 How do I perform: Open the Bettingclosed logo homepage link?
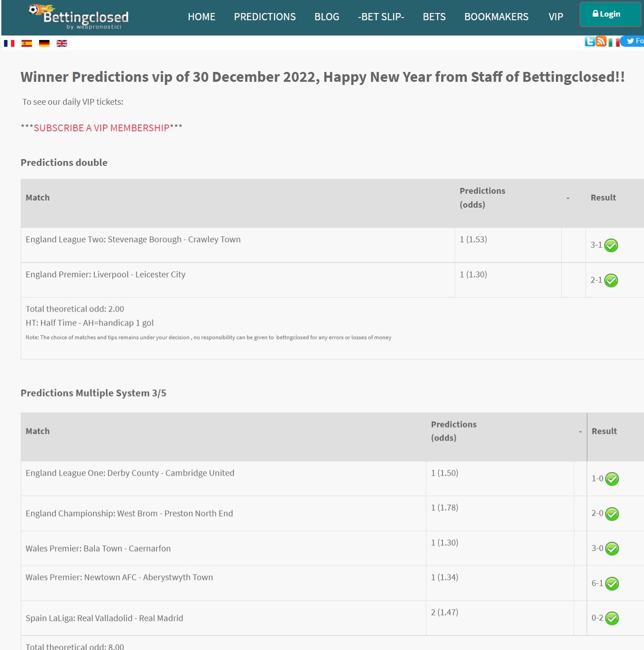click(78, 17)
